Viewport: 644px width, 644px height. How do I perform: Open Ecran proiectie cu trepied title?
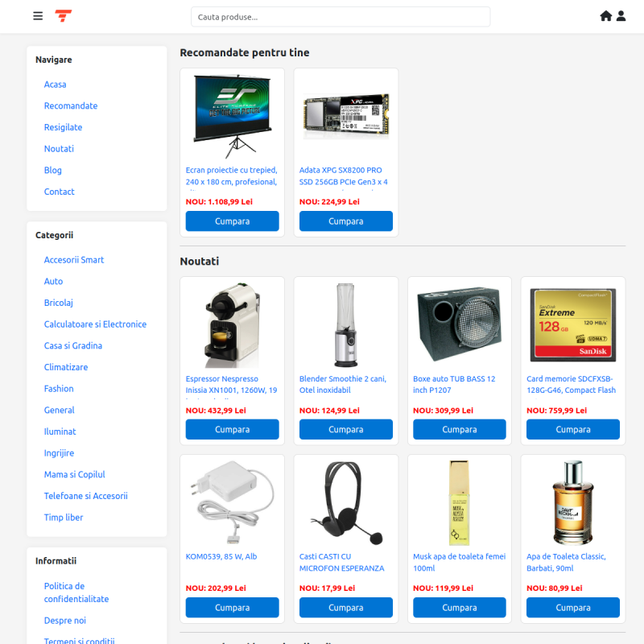(x=232, y=176)
